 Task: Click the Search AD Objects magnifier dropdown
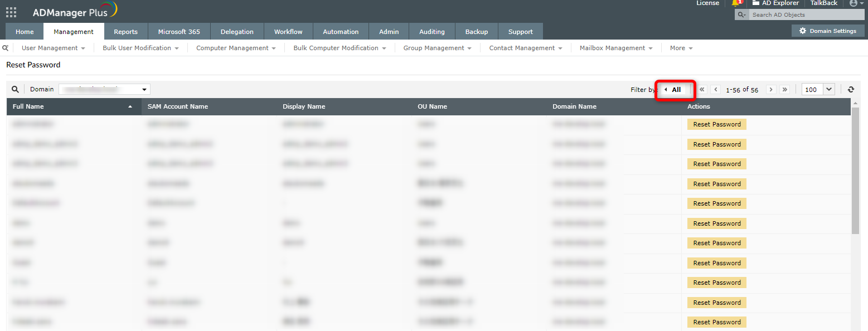click(x=741, y=15)
